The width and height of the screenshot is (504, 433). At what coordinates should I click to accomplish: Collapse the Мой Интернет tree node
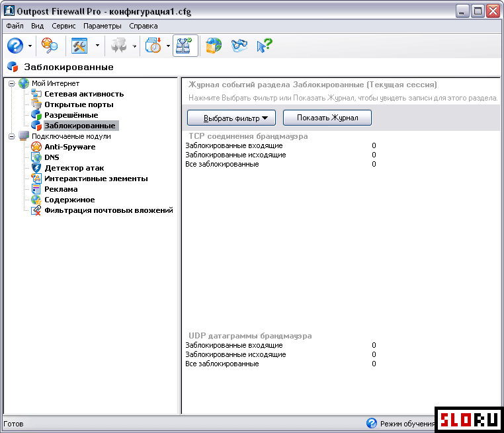point(11,83)
